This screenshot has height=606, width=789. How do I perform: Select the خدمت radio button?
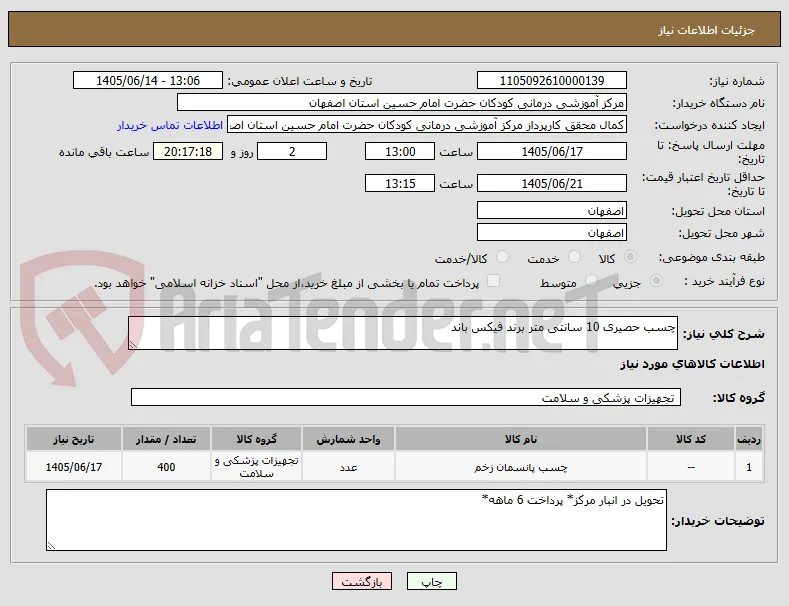[574, 257]
